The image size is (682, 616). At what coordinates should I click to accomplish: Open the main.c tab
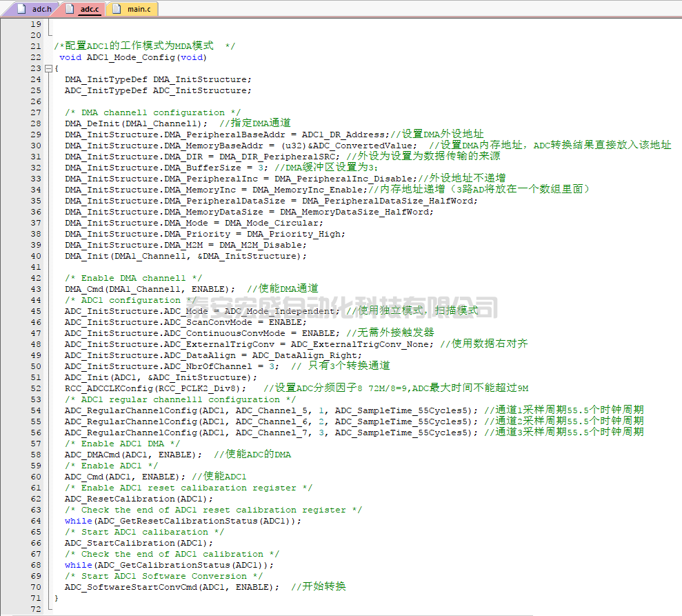(x=139, y=9)
